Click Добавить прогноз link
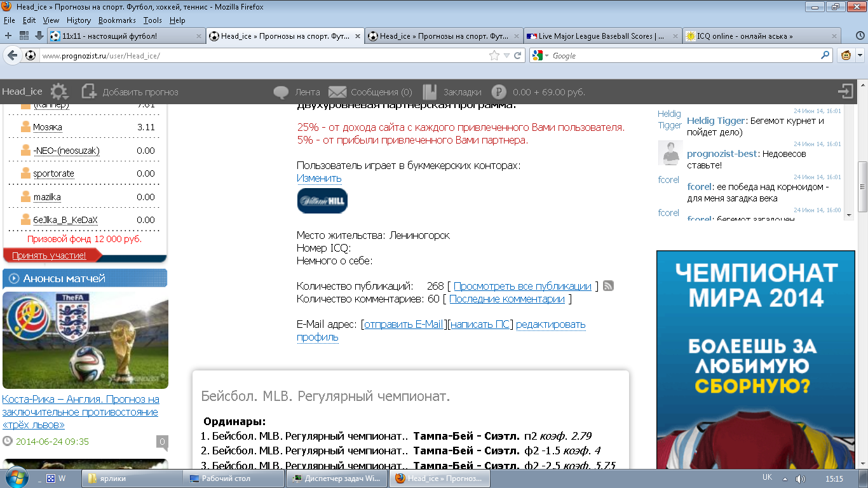 coord(140,92)
